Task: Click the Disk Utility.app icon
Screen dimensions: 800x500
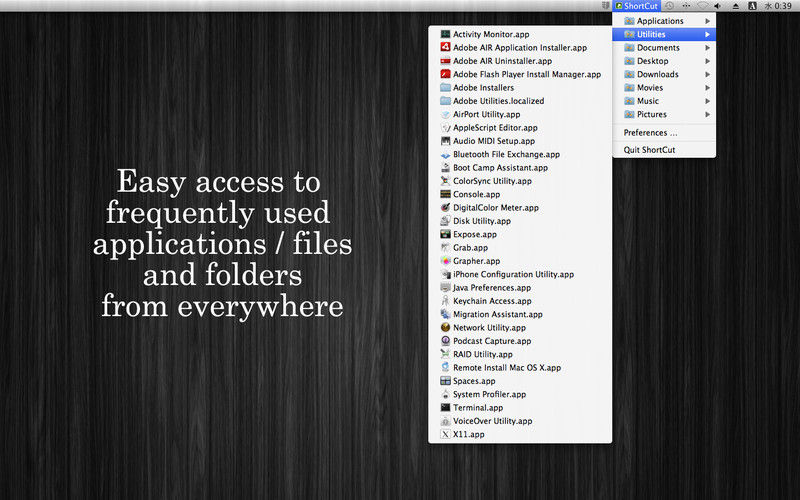Action: click(x=445, y=221)
